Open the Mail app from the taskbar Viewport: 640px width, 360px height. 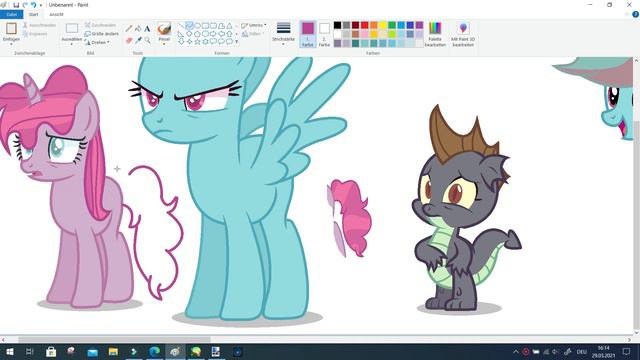(93, 351)
